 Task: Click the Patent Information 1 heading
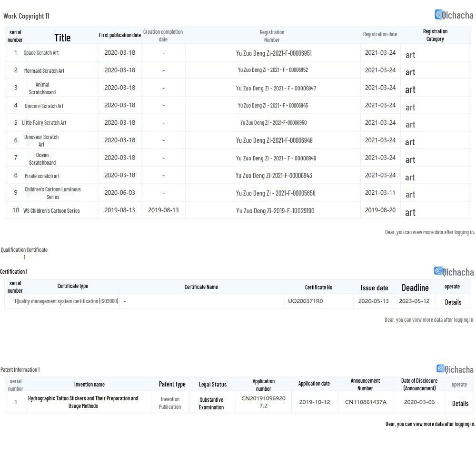[20, 370]
